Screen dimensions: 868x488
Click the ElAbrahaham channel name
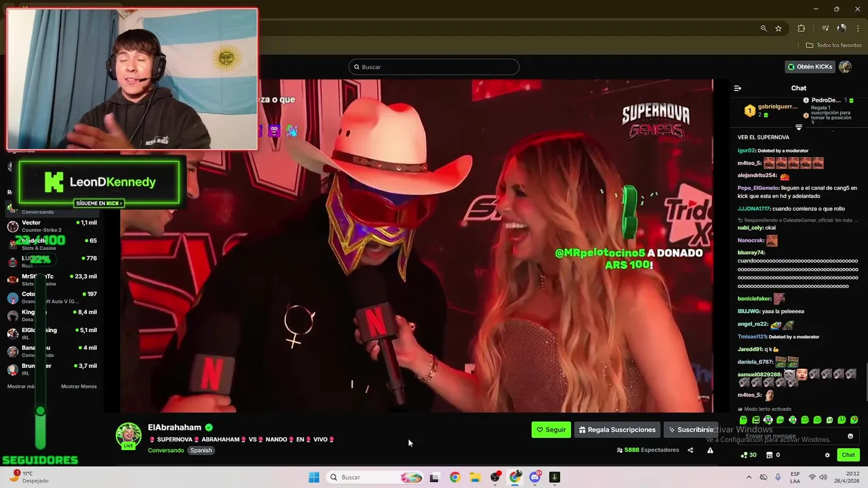[x=174, y=427]
